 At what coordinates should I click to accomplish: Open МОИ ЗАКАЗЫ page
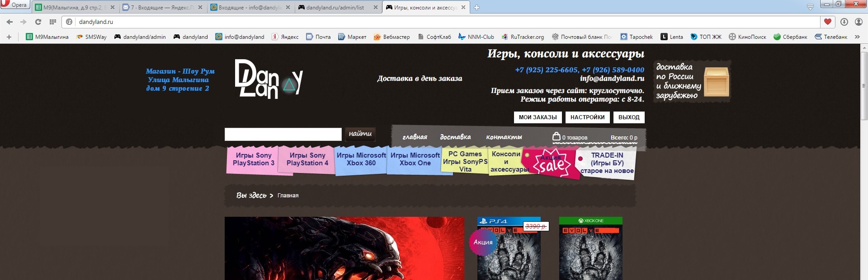[538, 117]
